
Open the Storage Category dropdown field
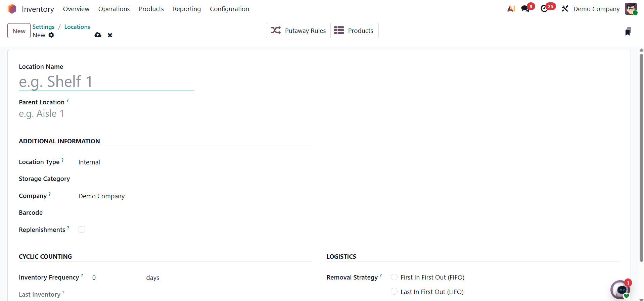[195, 179]
